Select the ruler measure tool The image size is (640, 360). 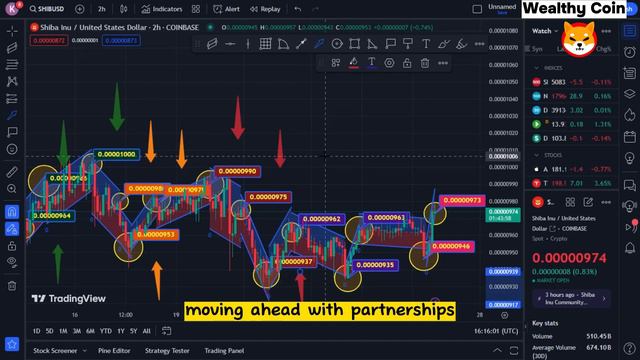[x=12, y=172]
